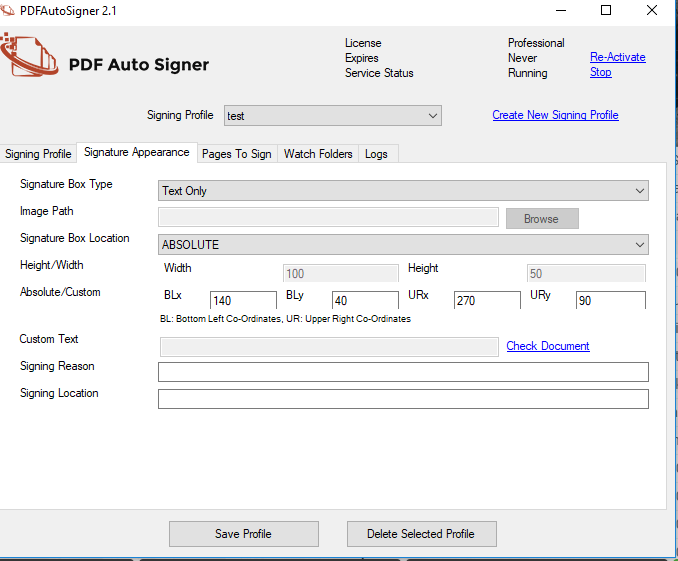This screenshot has width=678, height=561.
Task: Focus the Custom Text input field
Action: point(329,347)
